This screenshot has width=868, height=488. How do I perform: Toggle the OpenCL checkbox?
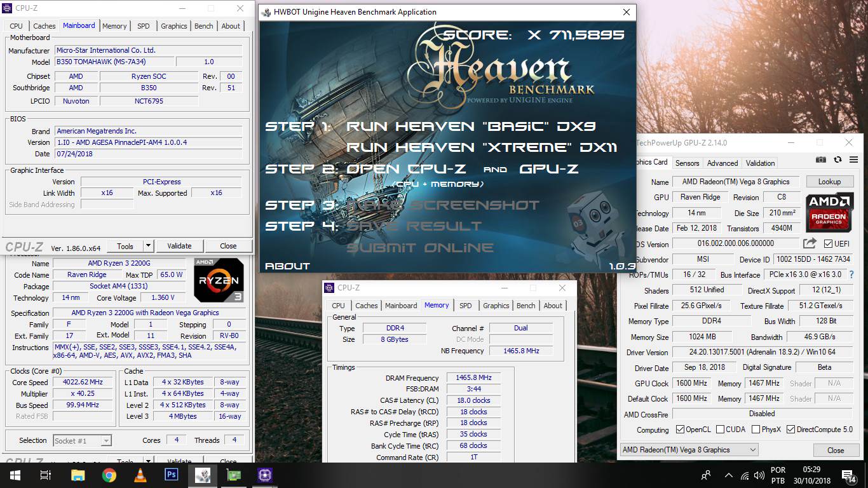(680, 430)
